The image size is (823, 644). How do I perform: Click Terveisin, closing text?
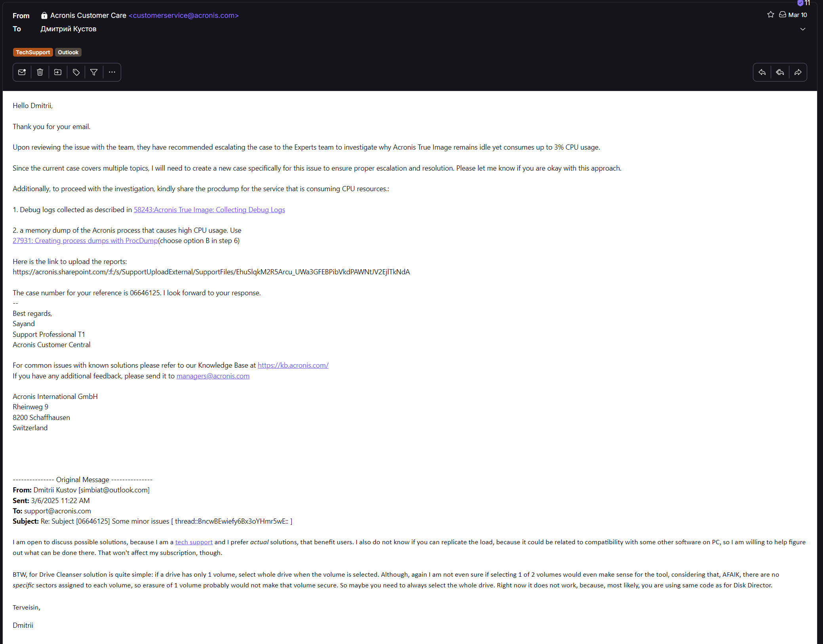[27, 608]
